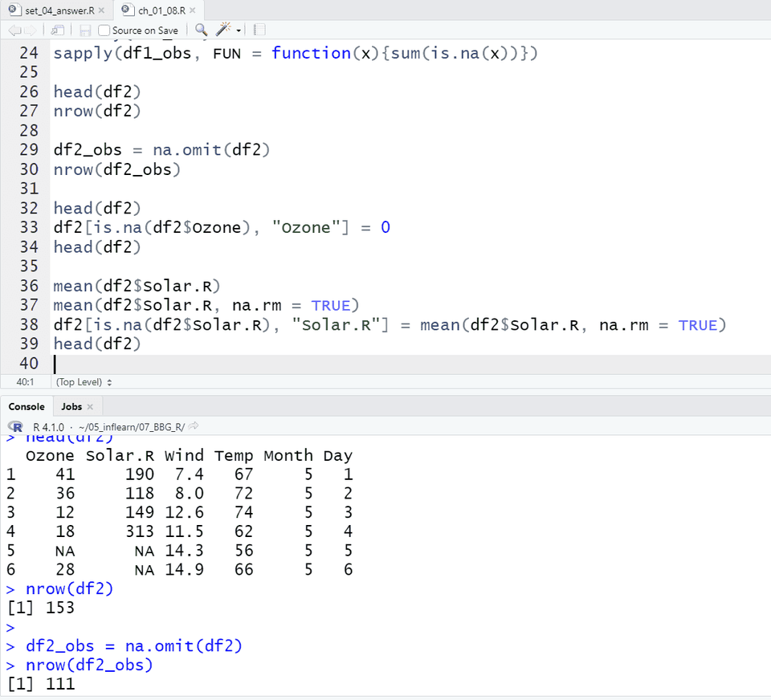771x700 pixels.
Task: Open the Jobs tab
Action: pos(71,406)
